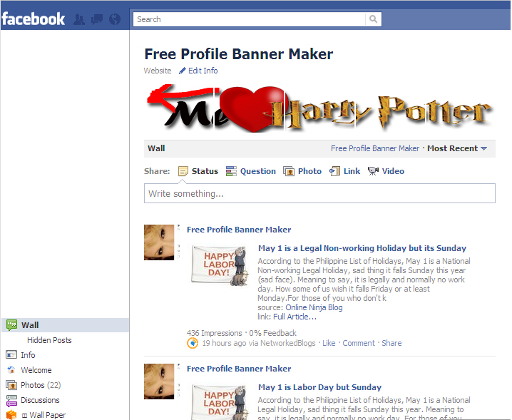The image size is (512, 420).
Task: Click the Video camera icon
Action: pyautogui.click(x=373, y=171)
